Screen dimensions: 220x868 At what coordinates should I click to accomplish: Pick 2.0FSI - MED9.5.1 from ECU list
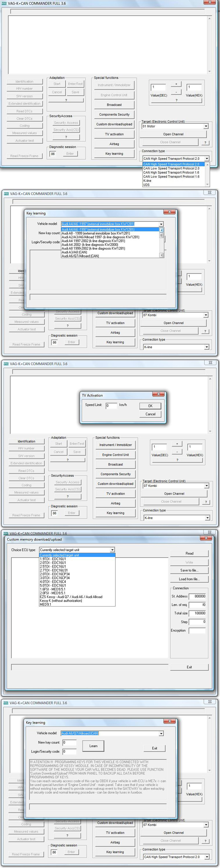pos(52,593)
